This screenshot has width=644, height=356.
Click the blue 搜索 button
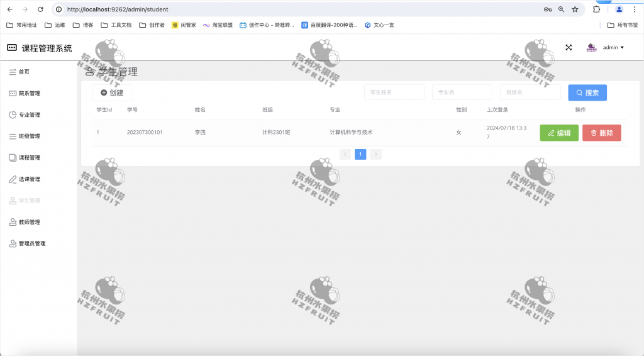[x=587, y=93]
